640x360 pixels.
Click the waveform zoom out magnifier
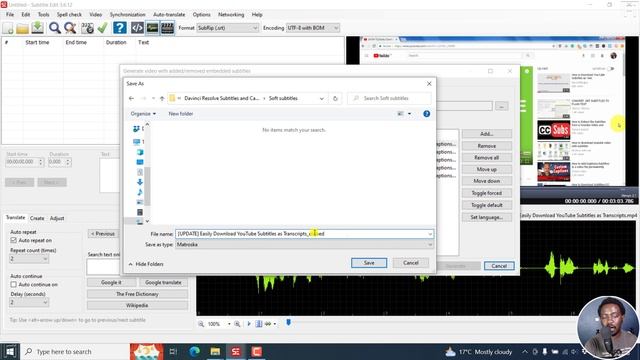coord(201,324)
